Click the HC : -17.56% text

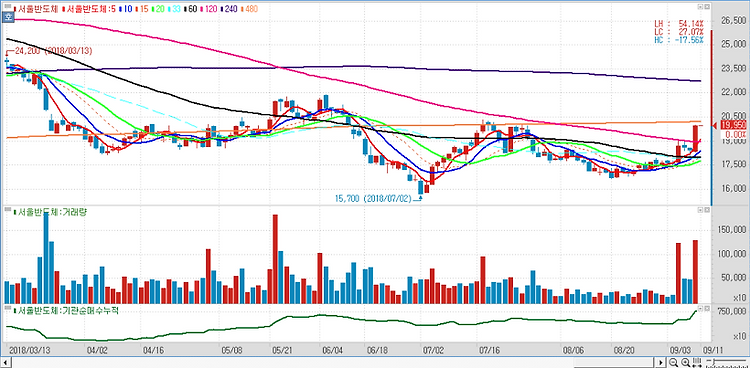(679, 40)
